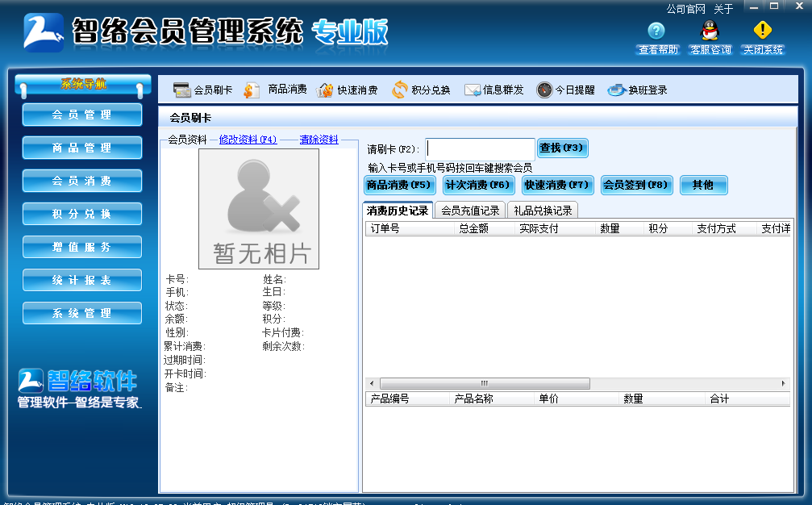Launch 信息群发 messaging tool
The width and height of the screenshot is (812, 505).
[494, 90]
